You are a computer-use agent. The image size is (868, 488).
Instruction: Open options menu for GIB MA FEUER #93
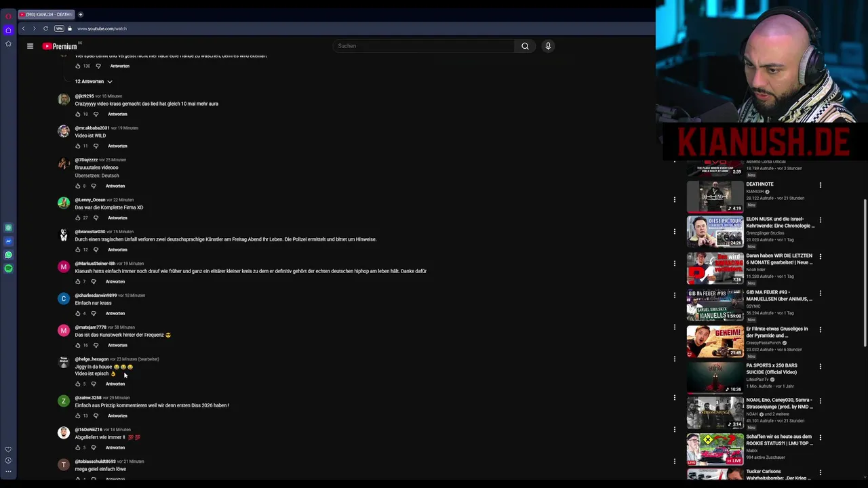[820, 293]
